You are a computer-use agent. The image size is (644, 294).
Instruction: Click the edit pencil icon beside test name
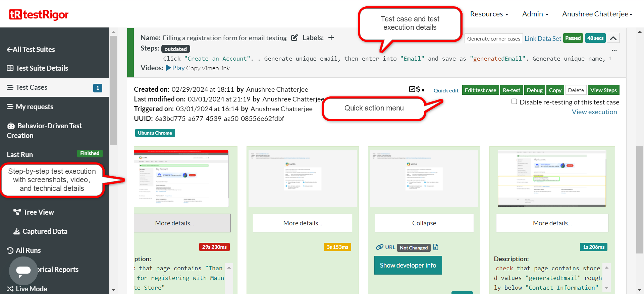tap(294, 38)
